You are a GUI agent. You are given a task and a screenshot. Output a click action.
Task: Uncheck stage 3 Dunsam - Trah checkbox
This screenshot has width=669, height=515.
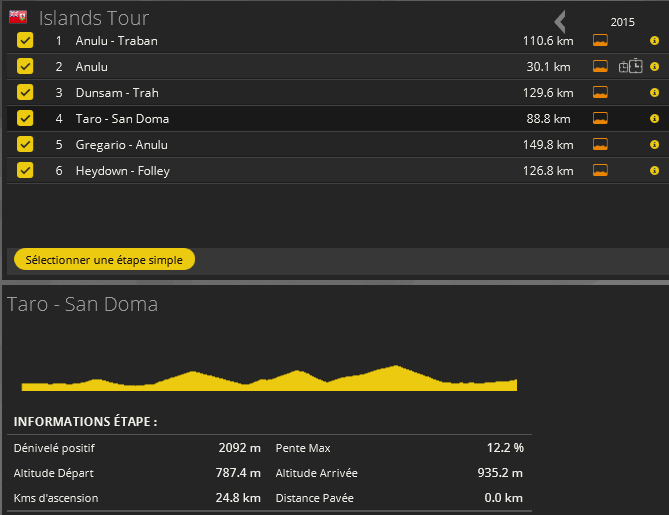click(25, 93)
